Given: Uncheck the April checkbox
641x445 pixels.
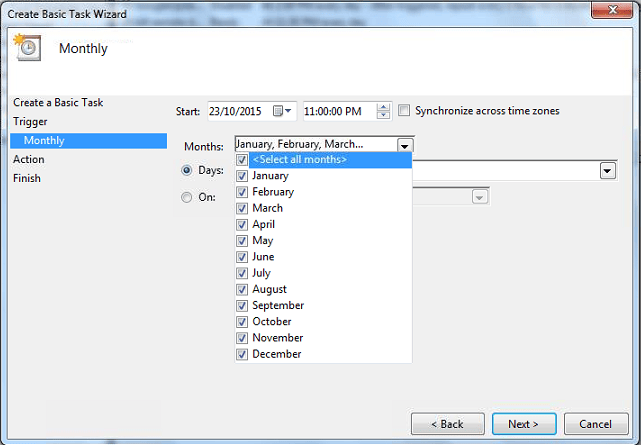Looking at the screenshot, I should pyautogui.click(x=242, y=224).
